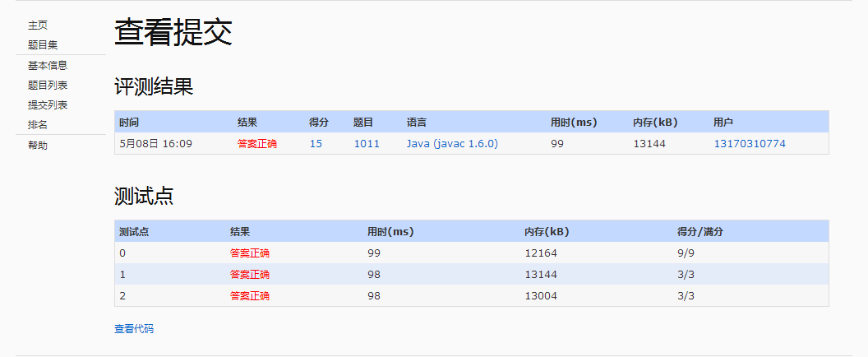Open the 主页 sidebar link
This screenshot has height=357, width=868.
click(38, 25)
